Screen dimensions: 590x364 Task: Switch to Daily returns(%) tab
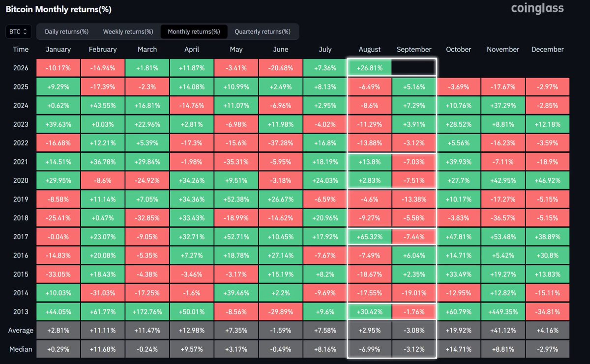pos(67,31)
